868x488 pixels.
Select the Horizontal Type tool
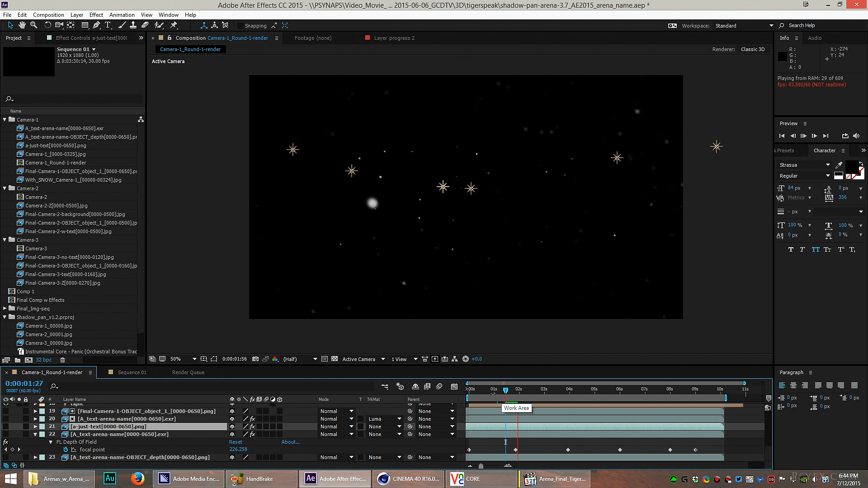point(108,25)
